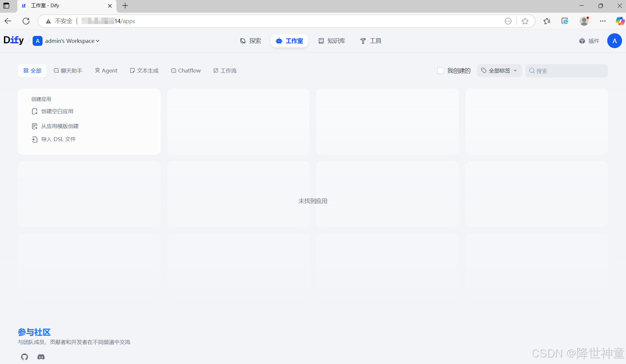Open the GitHub community icon
Image resolution: width=626 pixels, height=364 pixels.
coord(24,357)
